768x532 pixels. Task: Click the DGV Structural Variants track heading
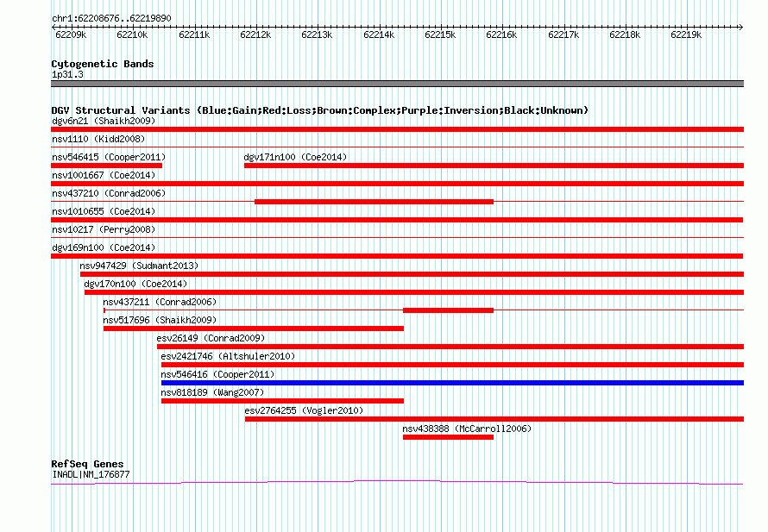point(320,110)
